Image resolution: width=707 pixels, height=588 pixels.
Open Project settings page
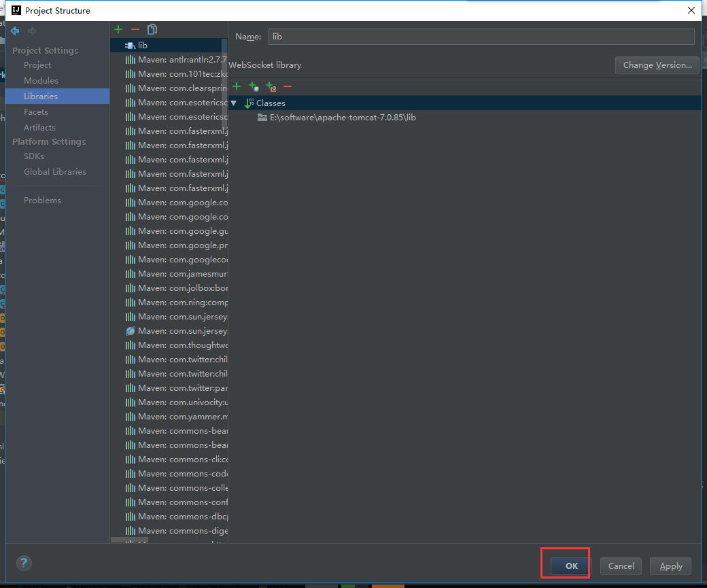(37, 65)
